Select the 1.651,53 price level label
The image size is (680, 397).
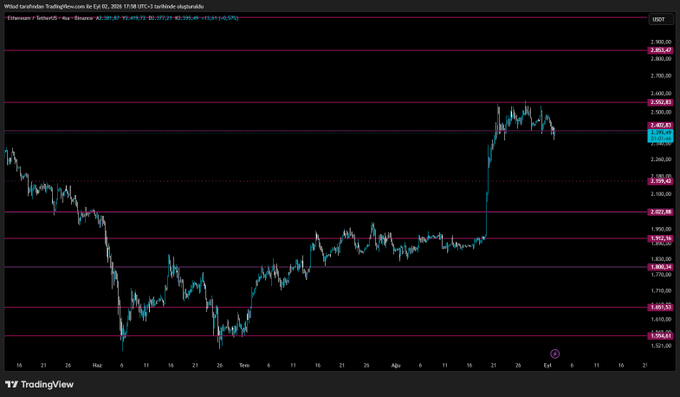pyautogui.click(x=661, y=307)
